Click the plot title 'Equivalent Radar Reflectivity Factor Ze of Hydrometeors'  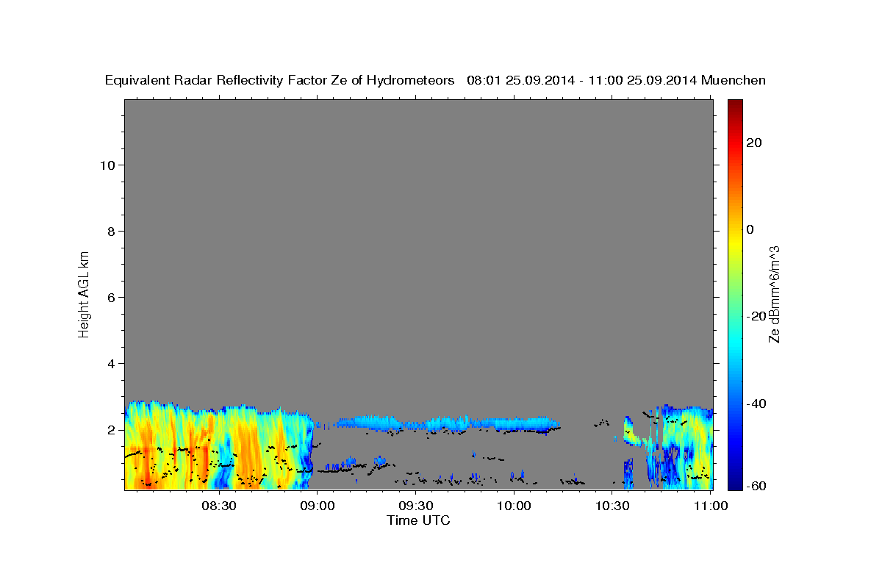click(x=280, y=81)
